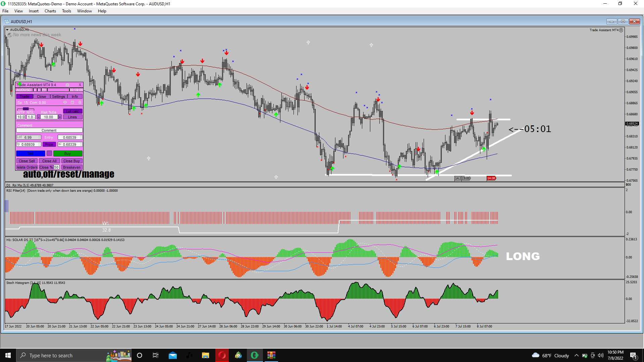The image size is (644, 362).
Task: Toggle the small square between Sell and Buy
Action: point(49,153)
